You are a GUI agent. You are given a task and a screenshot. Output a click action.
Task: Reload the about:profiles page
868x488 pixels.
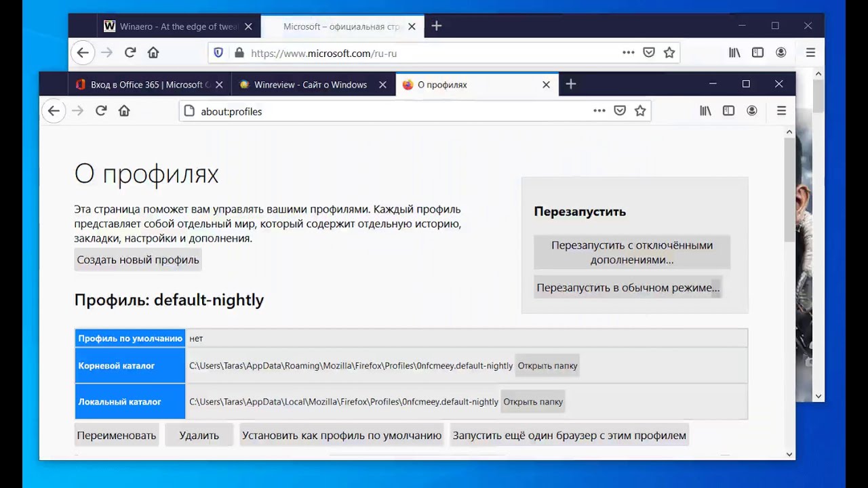tap(101, 111)
